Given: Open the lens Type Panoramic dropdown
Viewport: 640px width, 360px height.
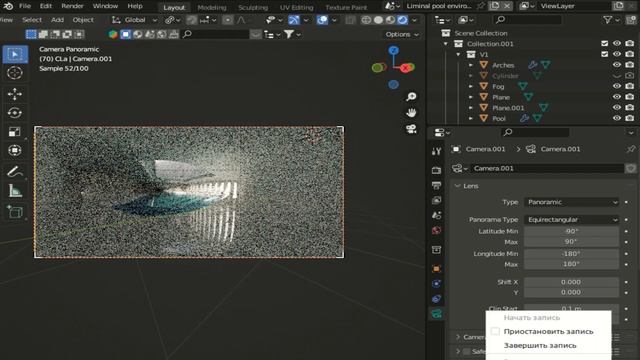Looking at the screenshot, I should 571,202.
